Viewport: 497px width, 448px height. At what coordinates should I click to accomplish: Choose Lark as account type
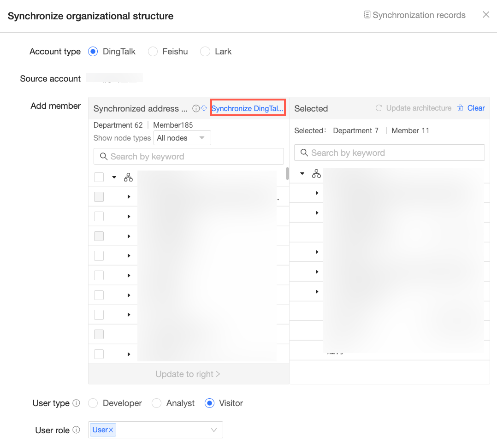(205, 51)
